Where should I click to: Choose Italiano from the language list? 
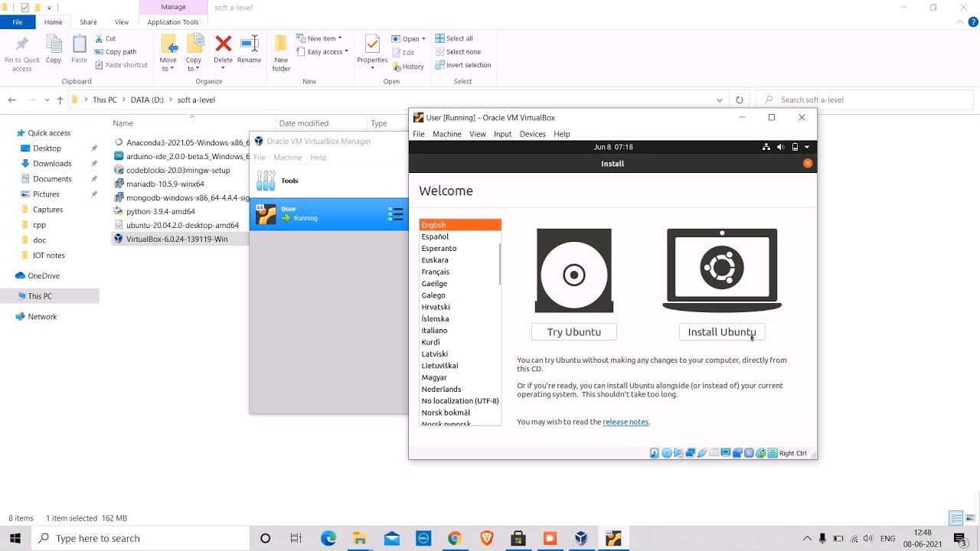click(x=434, y=331)
